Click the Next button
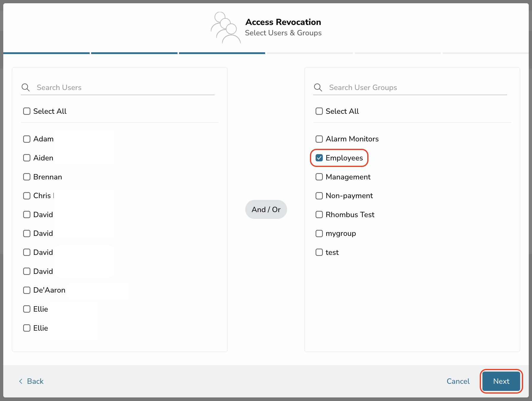Viewport: 532px width, 401px height. coord(501,381)
